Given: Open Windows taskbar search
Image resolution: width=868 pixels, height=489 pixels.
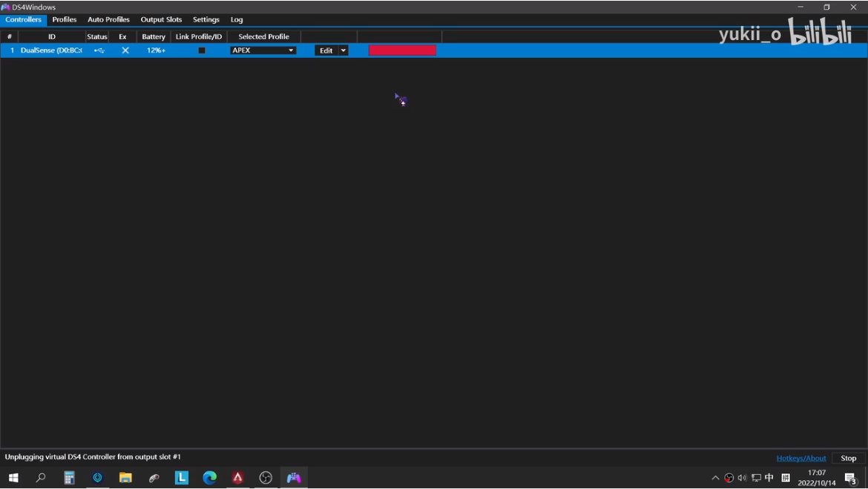Looking at the screenshot, I should point(40,477).
